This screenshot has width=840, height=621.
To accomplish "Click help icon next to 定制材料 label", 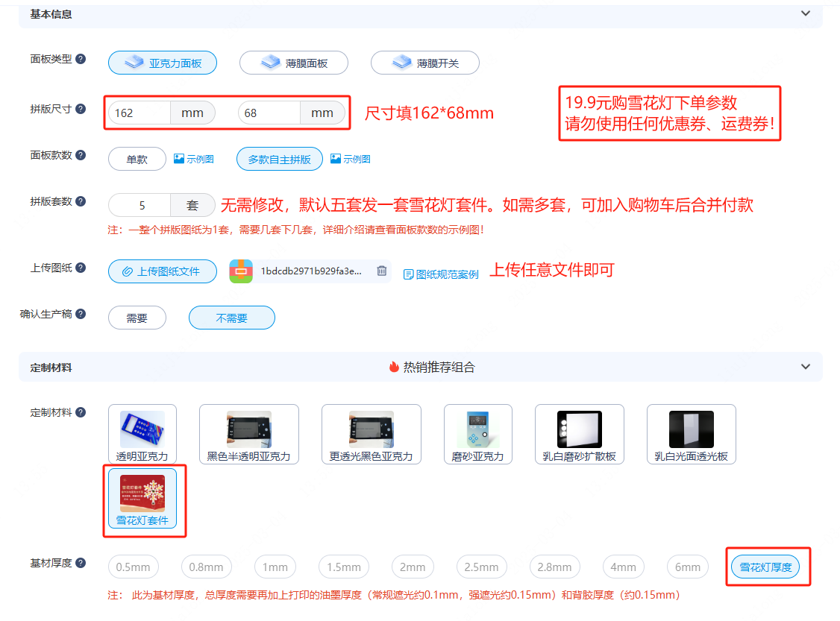I will click(x=81, y=412).
